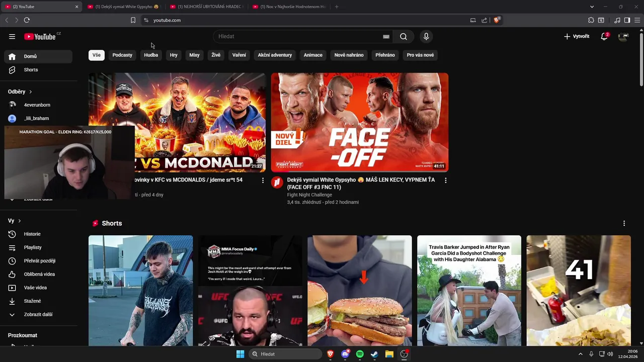
Task: Open a new browser tab
Action: point(337,7)
